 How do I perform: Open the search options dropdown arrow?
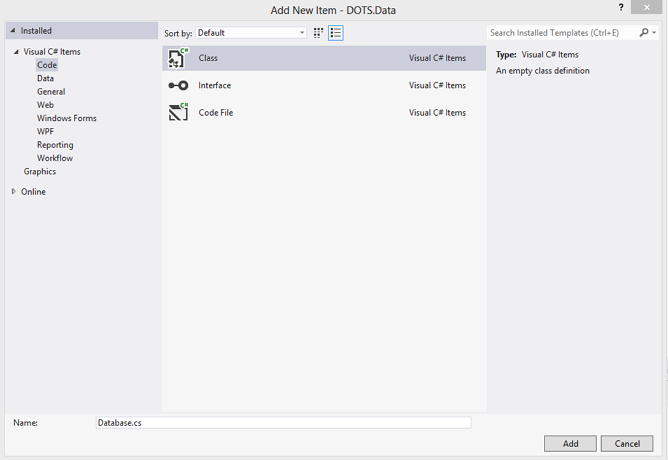[x=654, y=32]
